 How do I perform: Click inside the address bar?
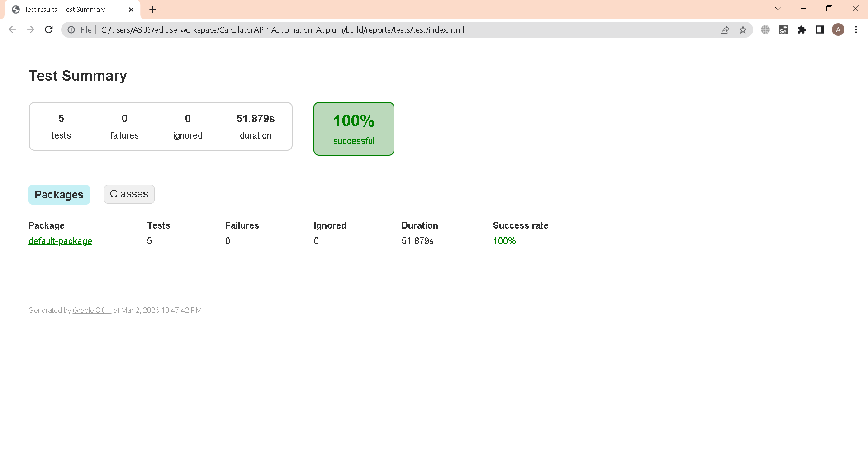coord(317,29)
